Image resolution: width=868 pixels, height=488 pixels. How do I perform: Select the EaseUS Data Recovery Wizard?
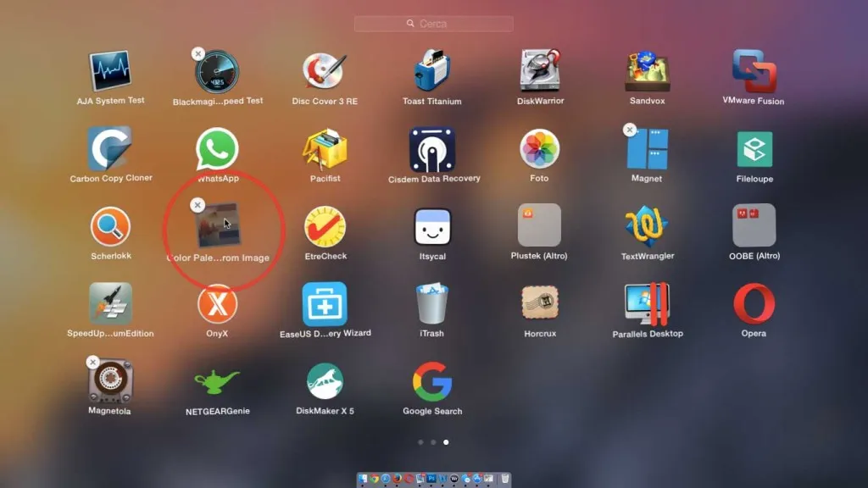[325, 306]
